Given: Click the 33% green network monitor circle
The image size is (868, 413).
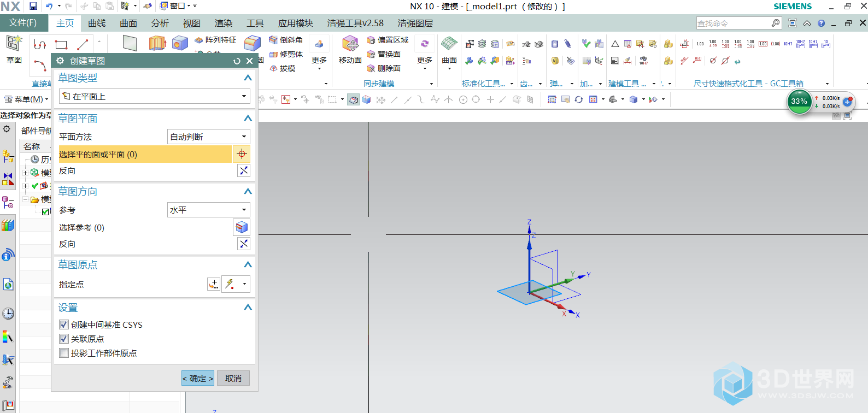Looking at the screenshot, I should click(799, 102).
